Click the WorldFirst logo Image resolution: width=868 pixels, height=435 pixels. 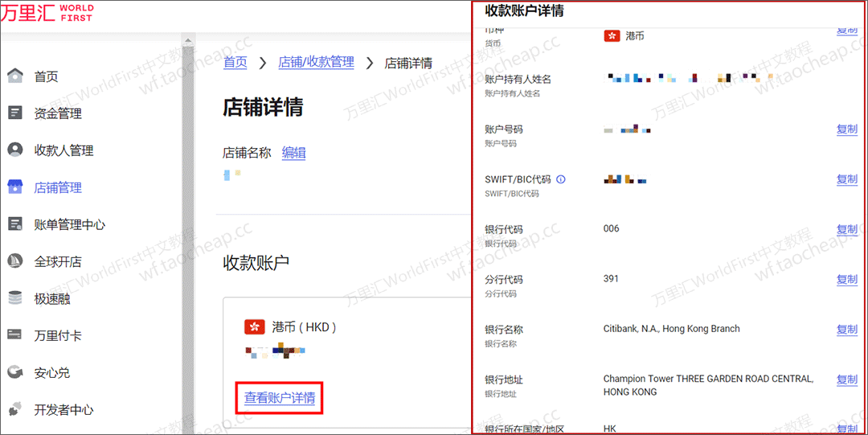tap(47, 14)
